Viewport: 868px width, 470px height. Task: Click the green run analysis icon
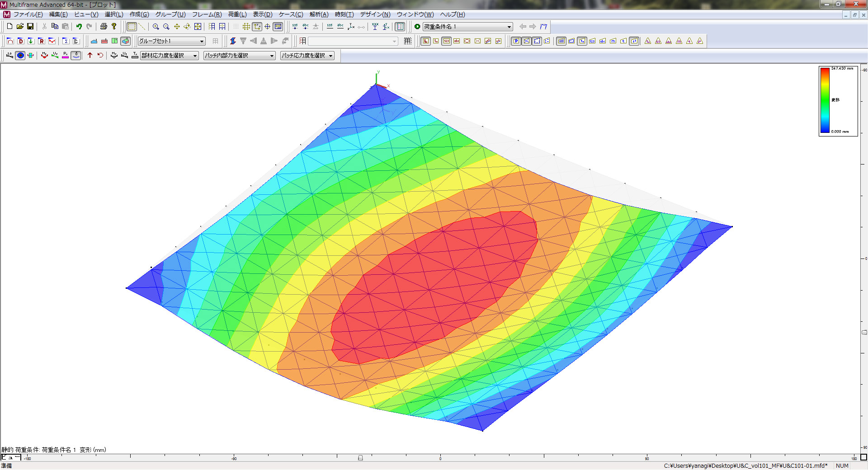(417, 27)
